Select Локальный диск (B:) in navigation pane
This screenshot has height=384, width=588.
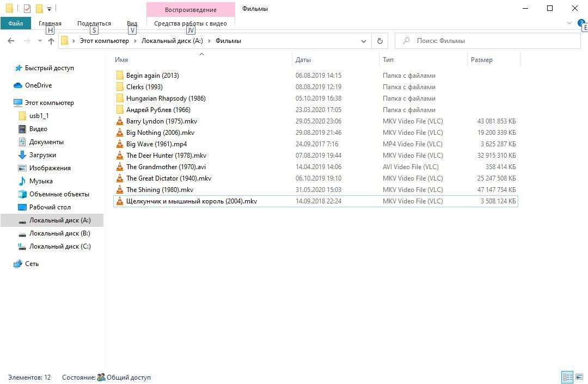(60, 233)
